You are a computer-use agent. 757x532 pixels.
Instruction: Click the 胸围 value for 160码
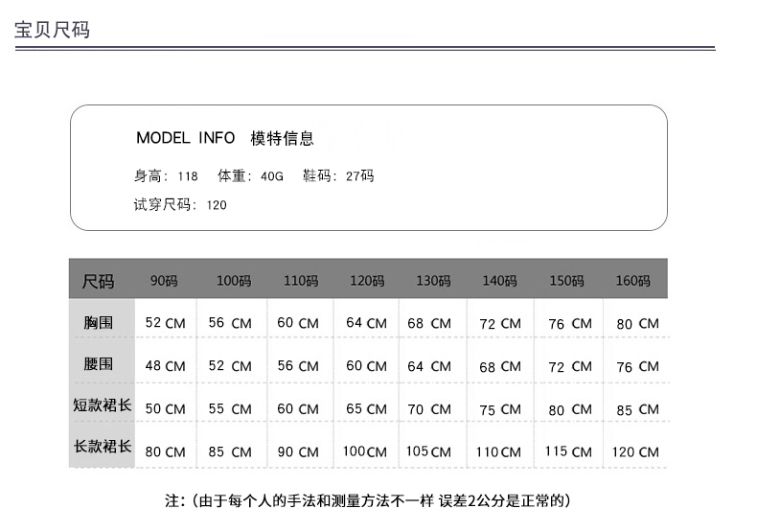pos(638,323)
